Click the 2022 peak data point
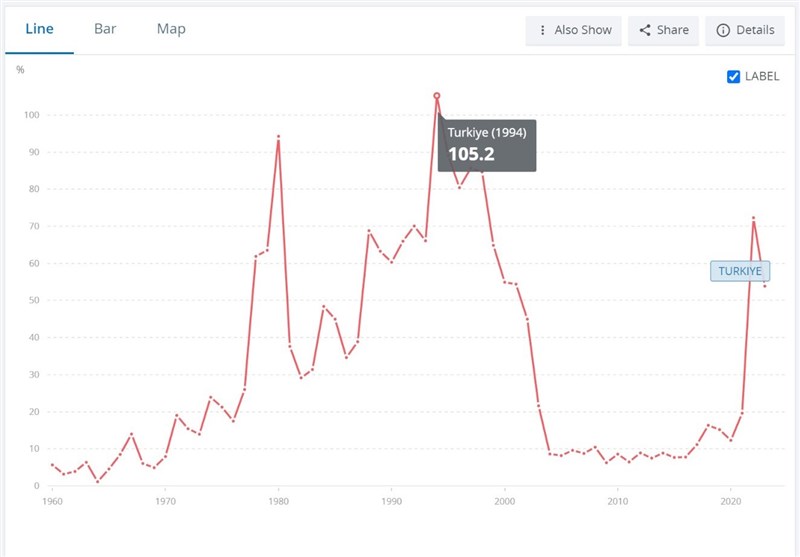The height and width of the screenshot is (557, 800). pos(753,218)
